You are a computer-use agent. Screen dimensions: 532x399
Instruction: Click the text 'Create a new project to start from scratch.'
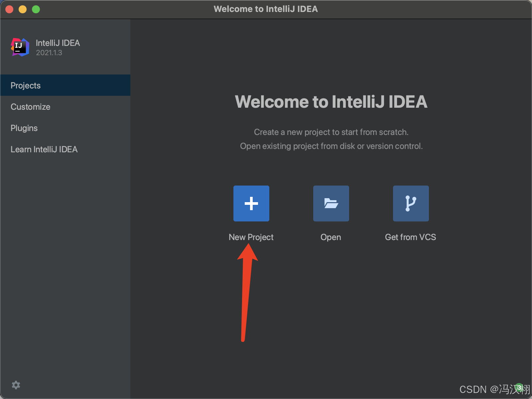coord(331,132)
